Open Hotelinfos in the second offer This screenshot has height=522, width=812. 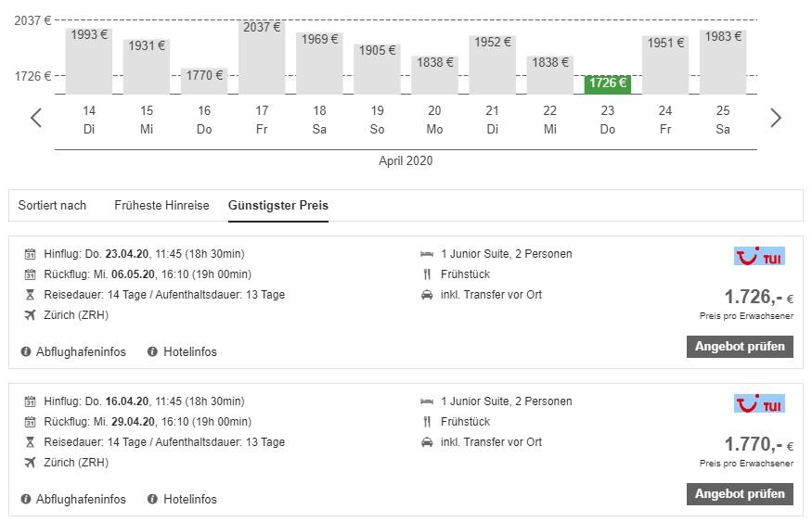click(189, 499)
